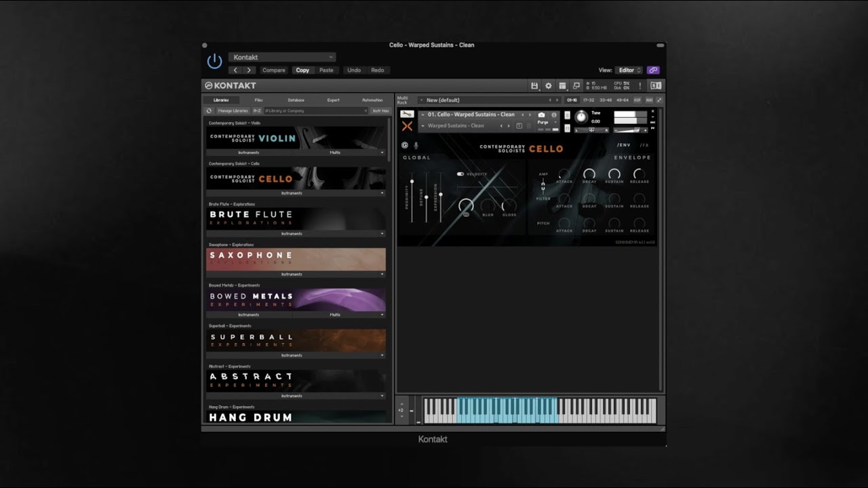Click the Manage Libraries button
The width and height of the screenshot is (868, 488).
click(233, 110)
